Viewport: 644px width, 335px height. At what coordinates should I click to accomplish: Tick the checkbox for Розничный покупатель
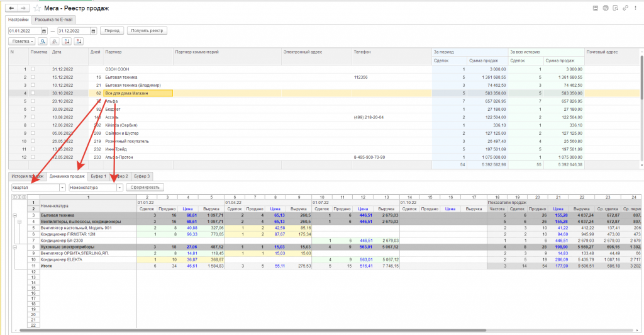33,141
